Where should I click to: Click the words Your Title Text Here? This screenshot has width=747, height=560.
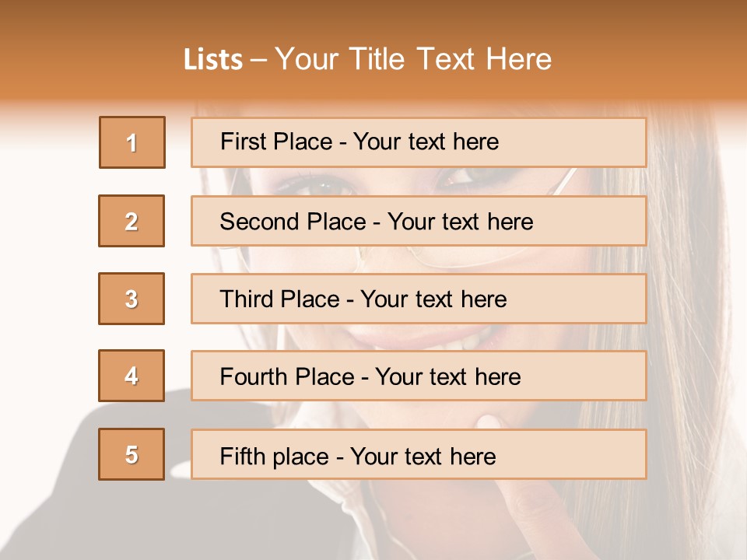(413, 59)
